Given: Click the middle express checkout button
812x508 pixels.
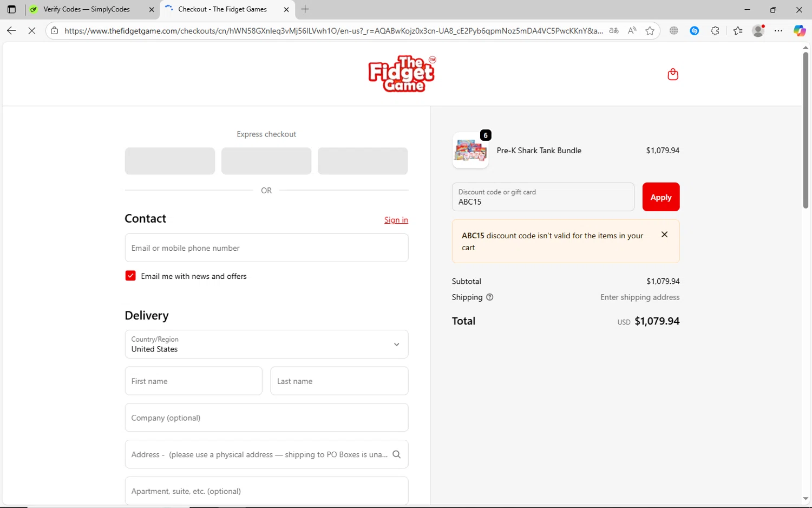Looking at the screenshot, I should point(266,161).
